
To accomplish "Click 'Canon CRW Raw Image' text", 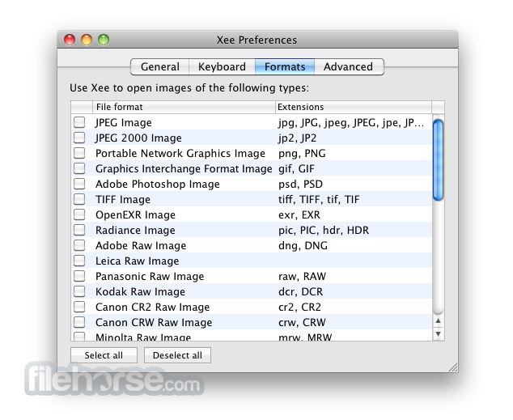I will [x=154, y=323].
